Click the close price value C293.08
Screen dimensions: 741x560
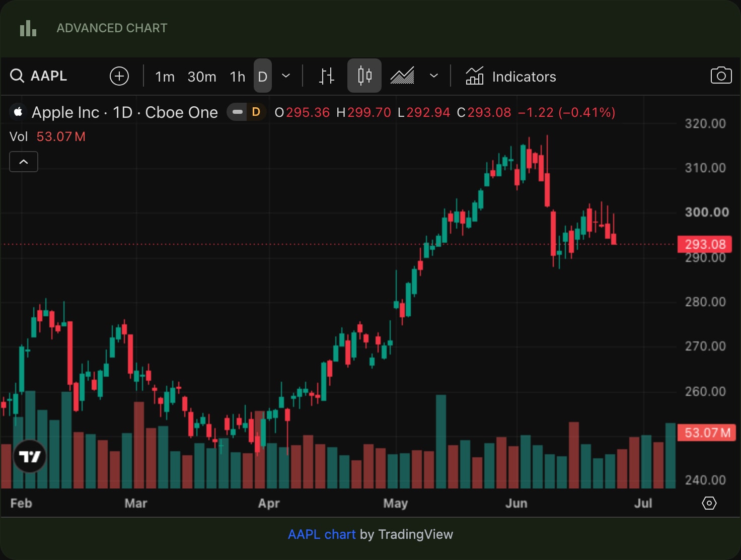click(x=484, y=112)
